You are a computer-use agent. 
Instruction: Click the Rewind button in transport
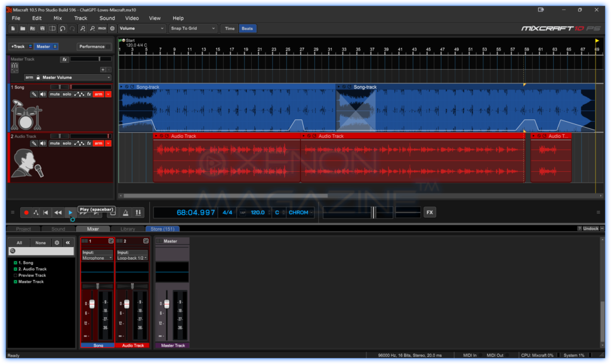pos(58,212)
